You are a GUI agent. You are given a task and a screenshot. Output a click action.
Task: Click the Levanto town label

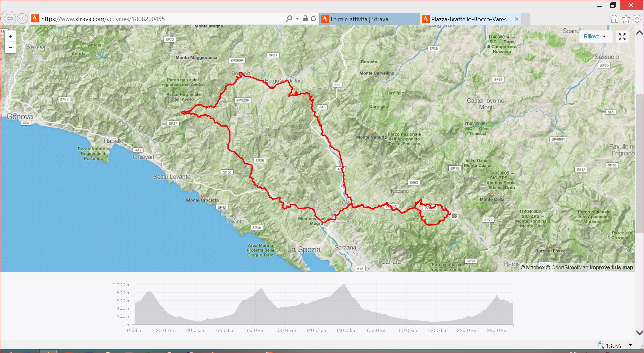235,222
